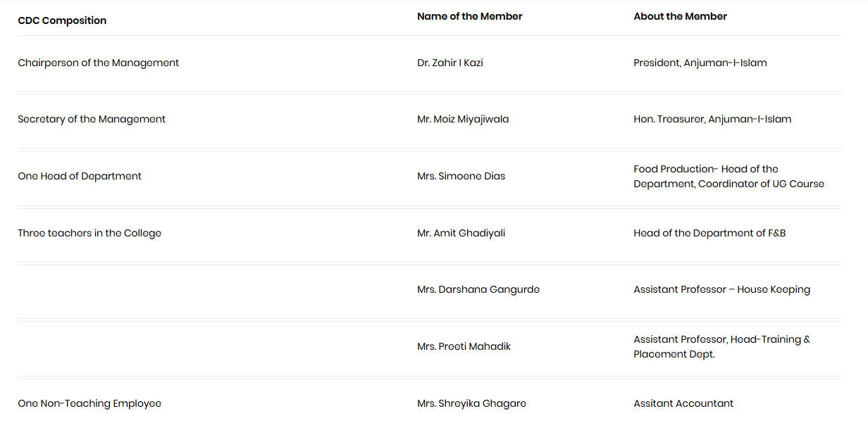Click Hon. Treasurer, Anjuman-I-Islam text
868x430 pixels.
pos(712,119)
